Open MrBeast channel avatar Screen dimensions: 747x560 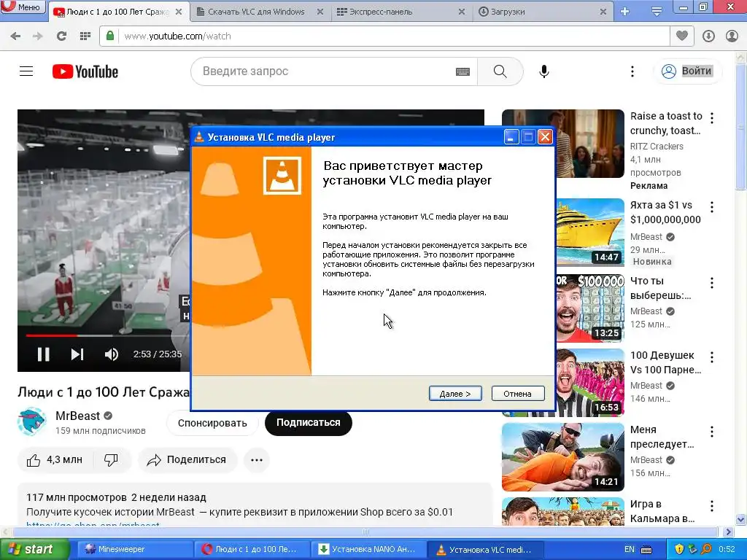[x=31, y=422]
